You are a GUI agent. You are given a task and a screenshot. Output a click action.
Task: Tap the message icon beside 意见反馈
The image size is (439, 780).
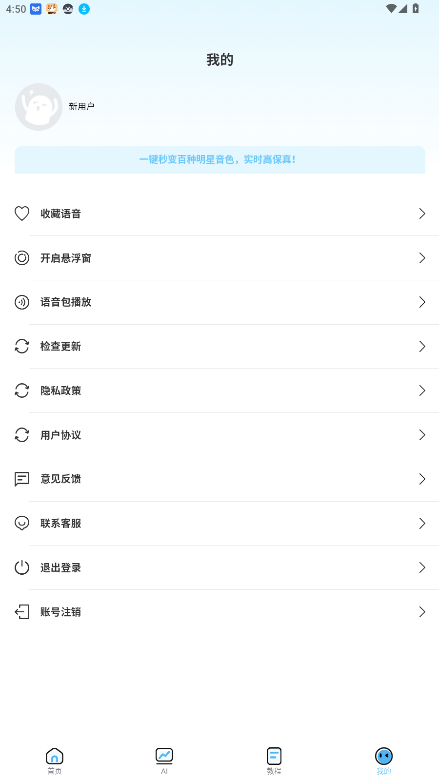(21, 479)
